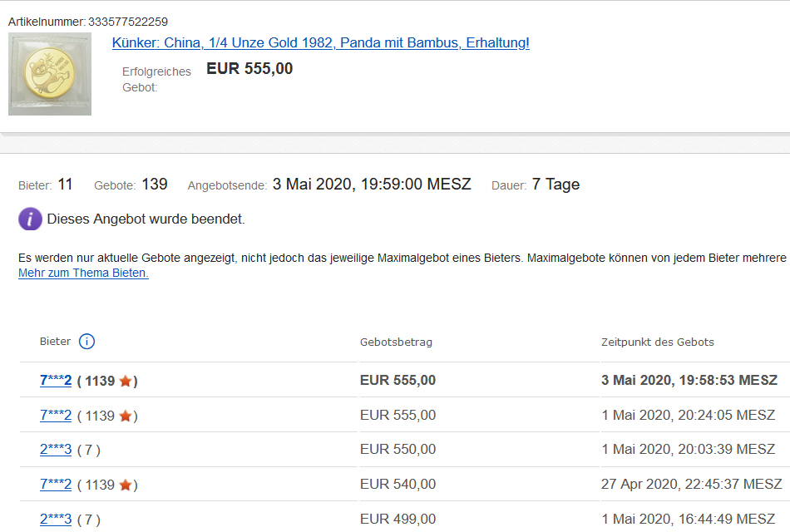The width and height of the screenshot is (790, 532).
Task: Click the purple information icon near auction ended notice
Action: point(30,219)
